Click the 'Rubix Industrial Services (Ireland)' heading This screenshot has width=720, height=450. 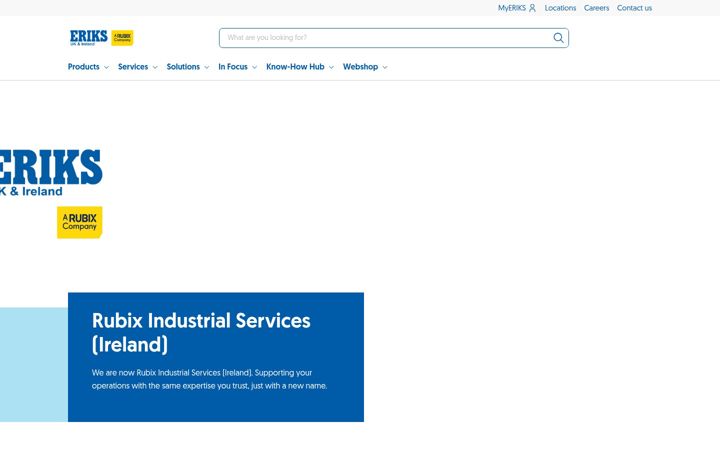click(x=201, y=332)
